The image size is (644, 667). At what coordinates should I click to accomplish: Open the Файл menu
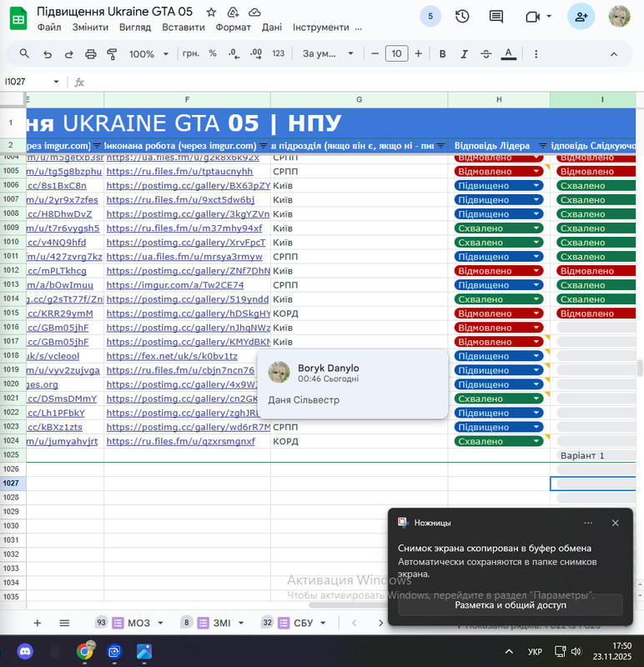[49, 28]
